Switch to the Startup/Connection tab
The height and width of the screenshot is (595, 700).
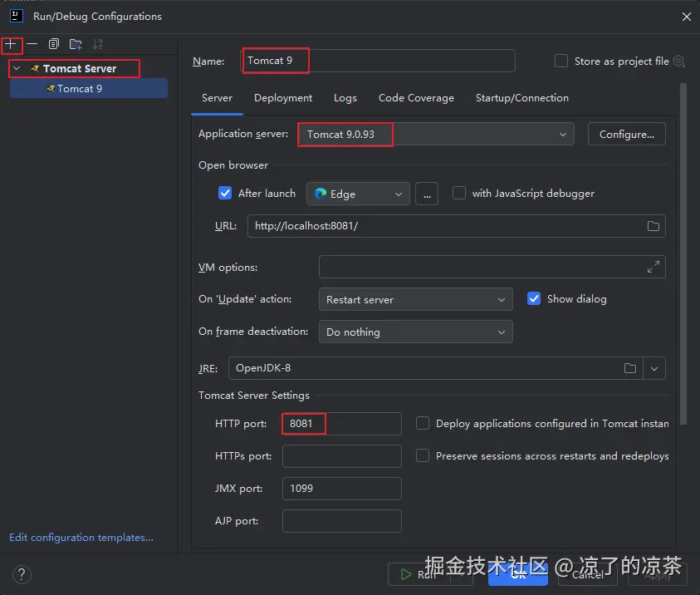coord(521,98)
